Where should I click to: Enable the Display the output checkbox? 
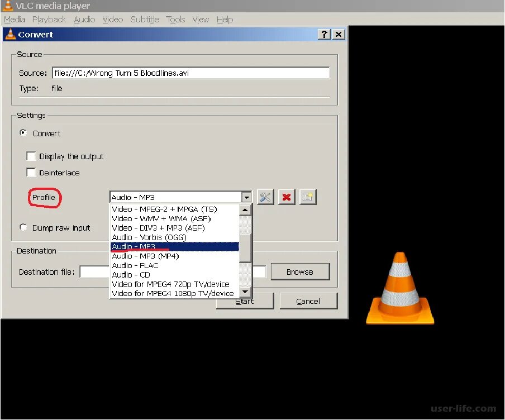coord(31,156)
